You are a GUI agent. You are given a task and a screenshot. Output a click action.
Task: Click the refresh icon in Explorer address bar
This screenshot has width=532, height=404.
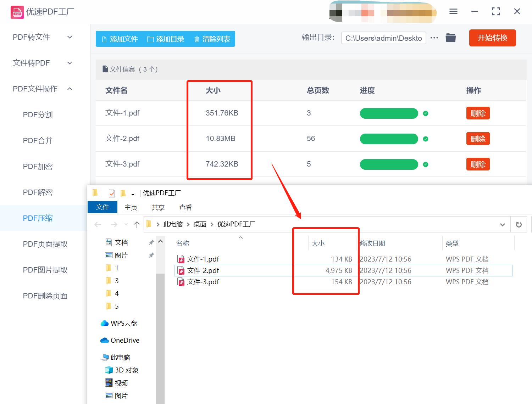coord(519,224)
